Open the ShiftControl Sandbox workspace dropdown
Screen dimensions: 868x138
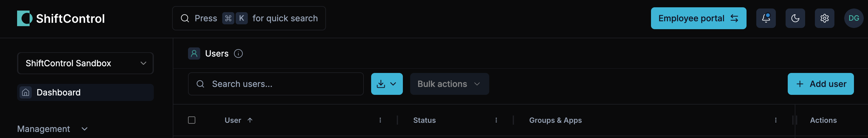pos(85,63)
